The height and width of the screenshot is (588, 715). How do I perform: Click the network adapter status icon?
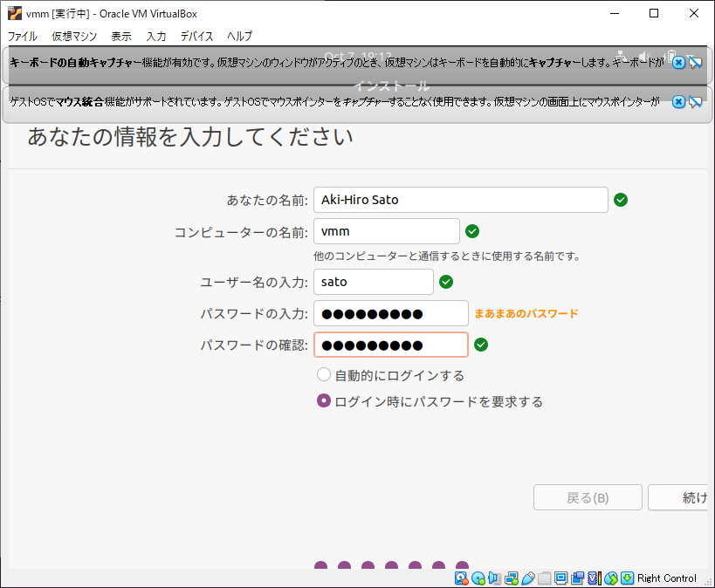tap(512, 578)
